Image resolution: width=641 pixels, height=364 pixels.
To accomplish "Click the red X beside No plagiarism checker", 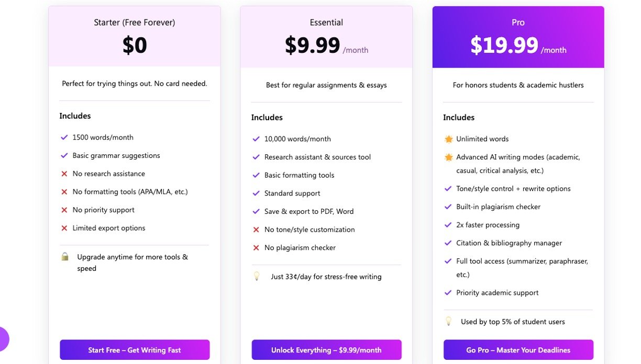I will coord(256,248).
